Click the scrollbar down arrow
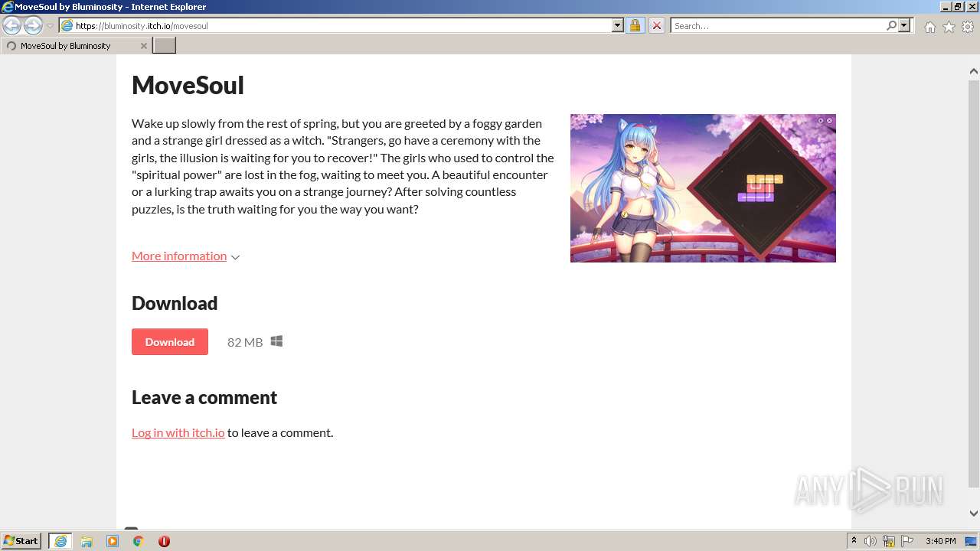 point(974,514)
